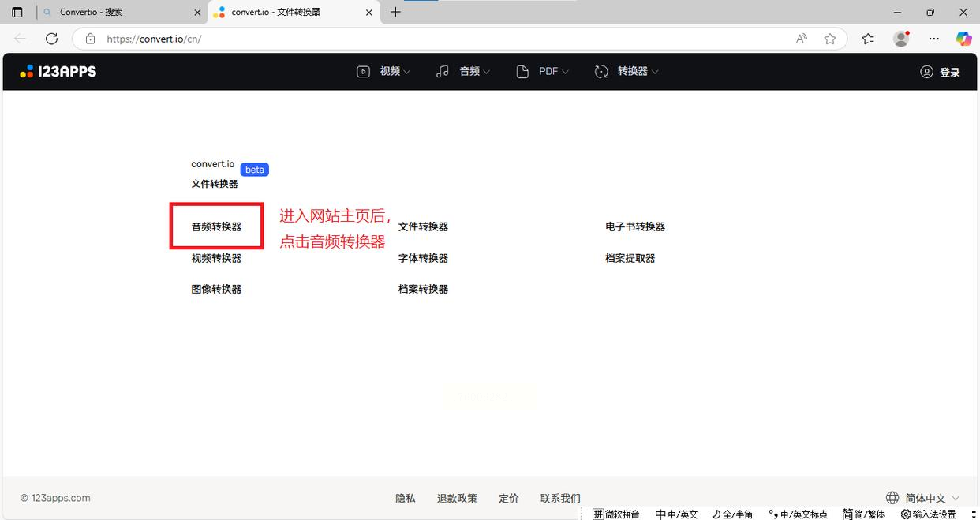Viewport: 980px width, 520px height.
Task: Click the 123APPS logo
Action: click(58, 72)
